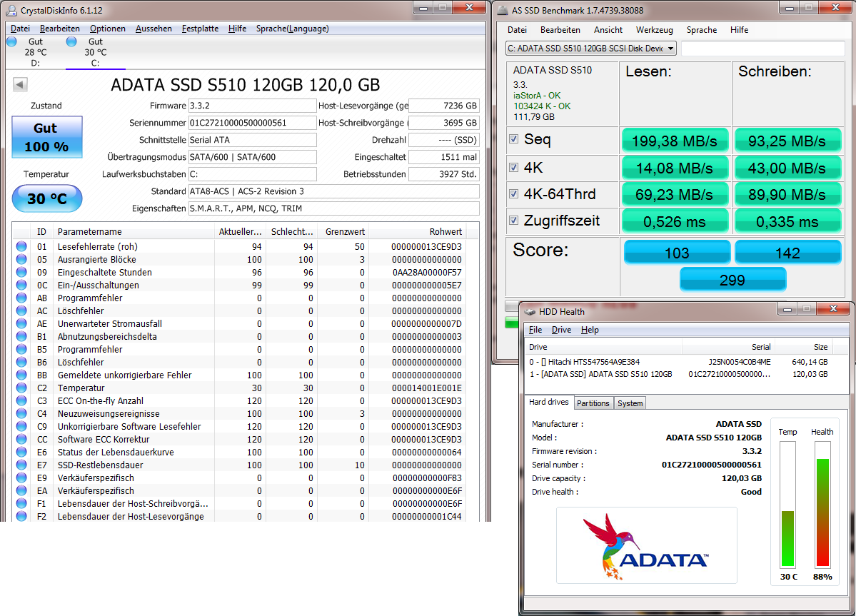Click the CrystalDiskInfo title bar app icon
The width and height of the screenshot is (856, 616).
pyautogui.click(x=11, y=11)
